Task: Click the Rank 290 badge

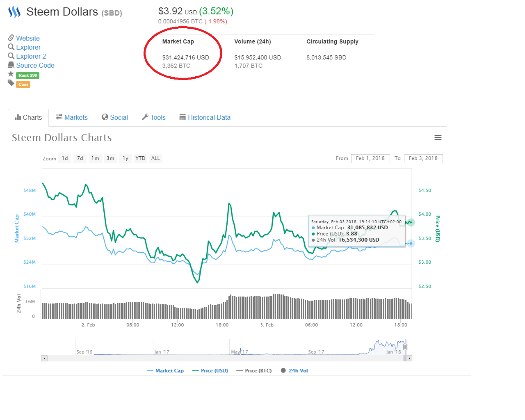Action: pyautogui.click(x=27, y=75)
